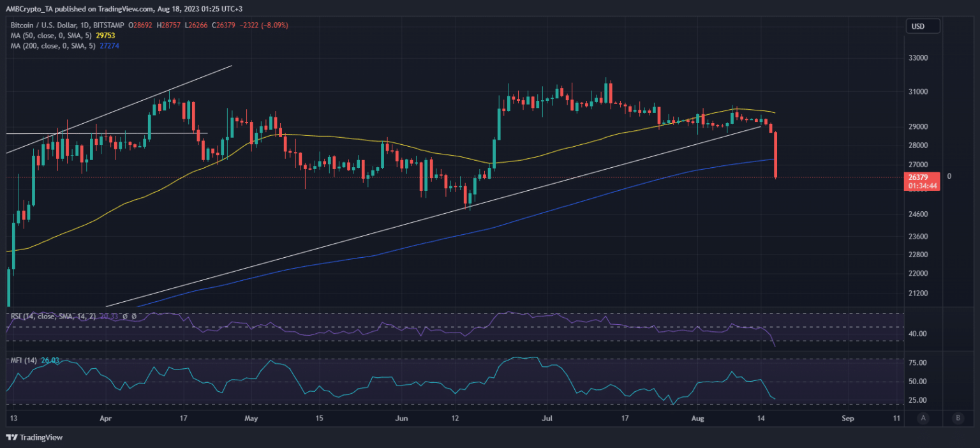Toggle the MA (200, close) indicator legend
Screen dimensions: 980x448
54,47
